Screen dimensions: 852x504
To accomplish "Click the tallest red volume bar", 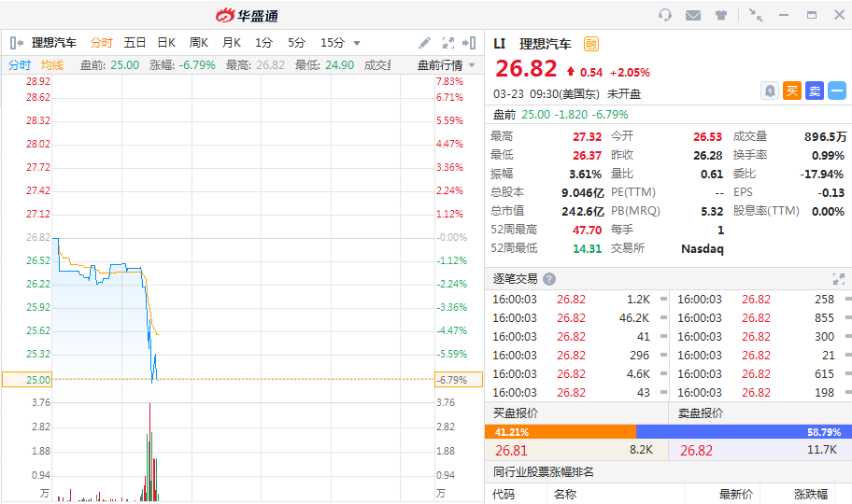I will [150, 452].
